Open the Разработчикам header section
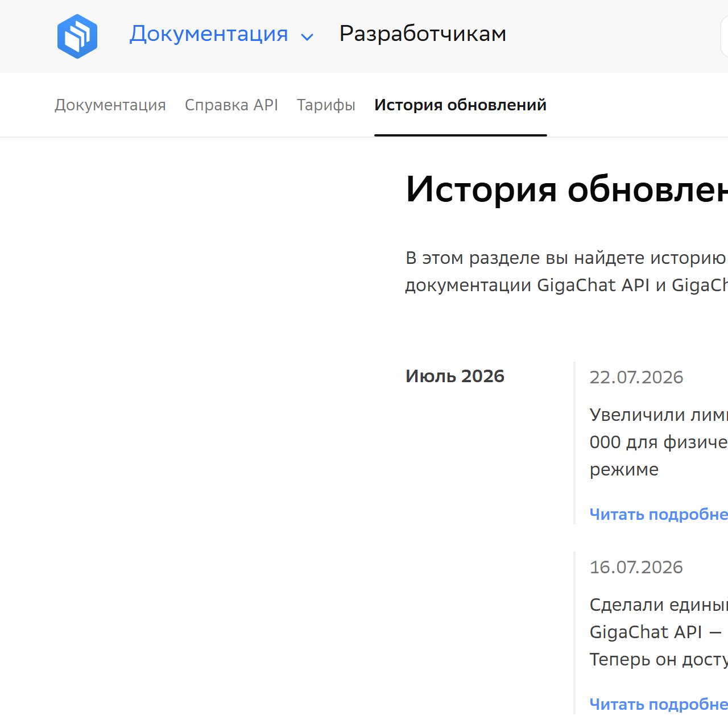728x728 pixels. pyautogui.click(x=423, y=34)
